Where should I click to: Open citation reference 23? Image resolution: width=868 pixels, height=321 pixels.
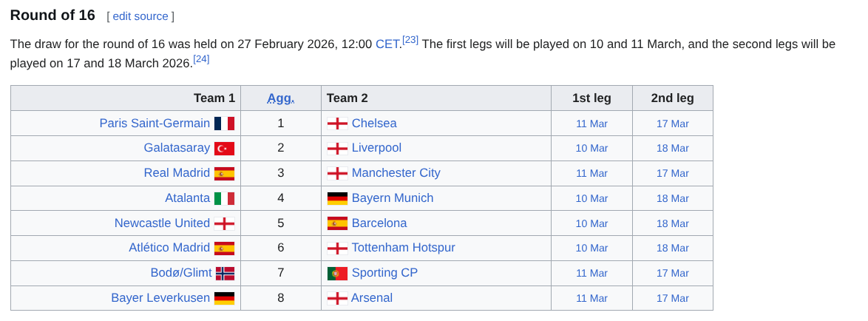point(410,39)
